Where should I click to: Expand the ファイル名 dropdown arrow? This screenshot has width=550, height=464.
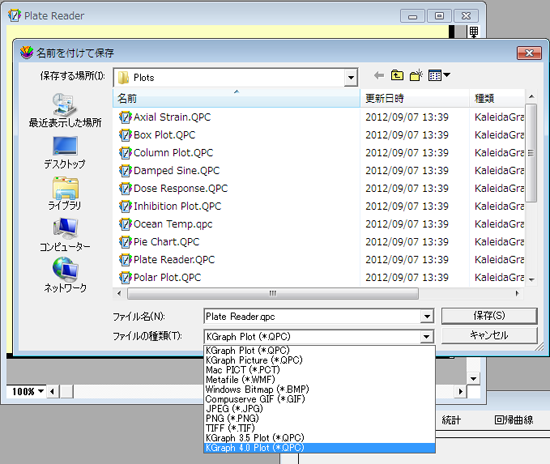point(427,317)
